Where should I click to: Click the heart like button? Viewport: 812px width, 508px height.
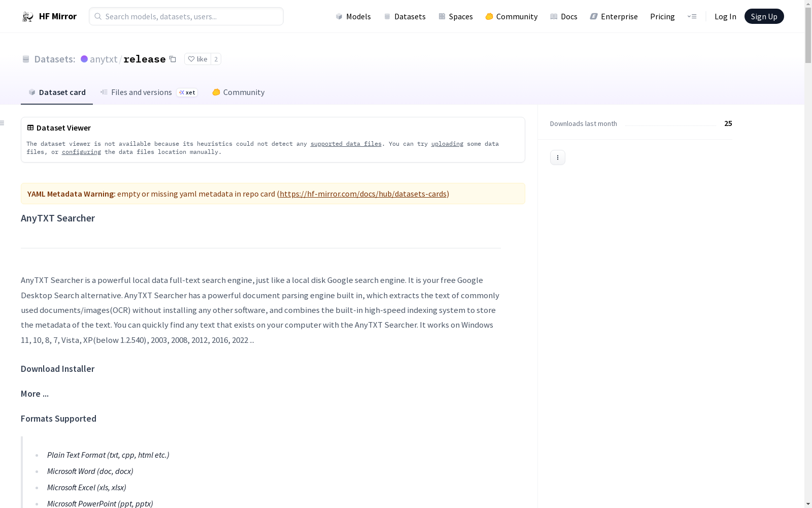[x=198, y=59]
